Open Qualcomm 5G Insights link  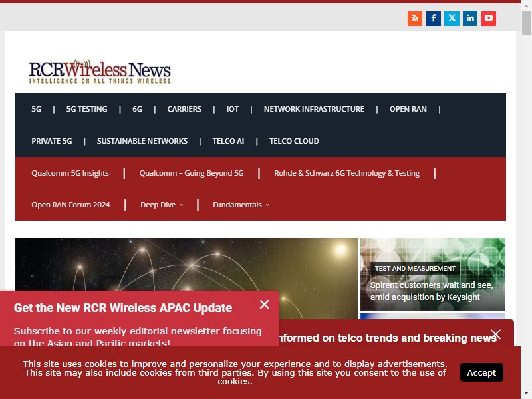coord(70,173)
